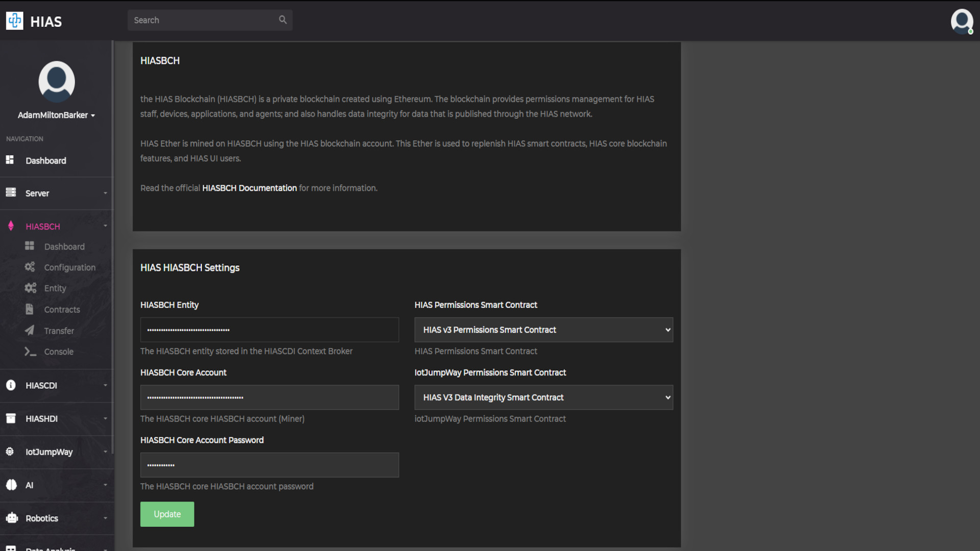Expand the Server menu arrow

(x=105, y=193)
